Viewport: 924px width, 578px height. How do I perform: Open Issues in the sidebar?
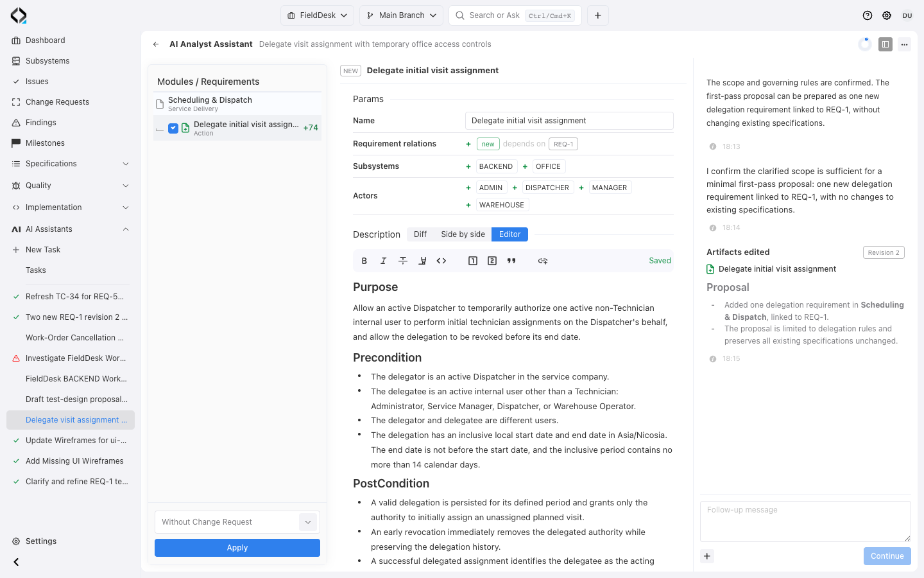(x=71, y=82)
